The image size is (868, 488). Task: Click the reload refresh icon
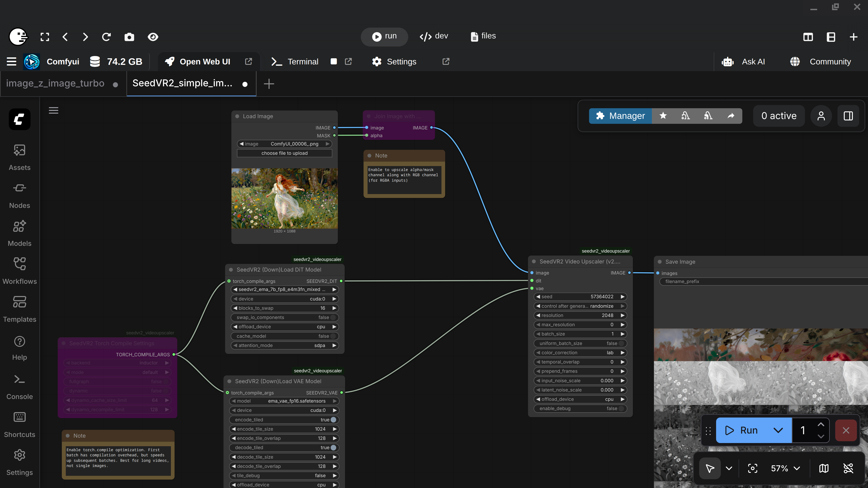[x=106, y=37]
